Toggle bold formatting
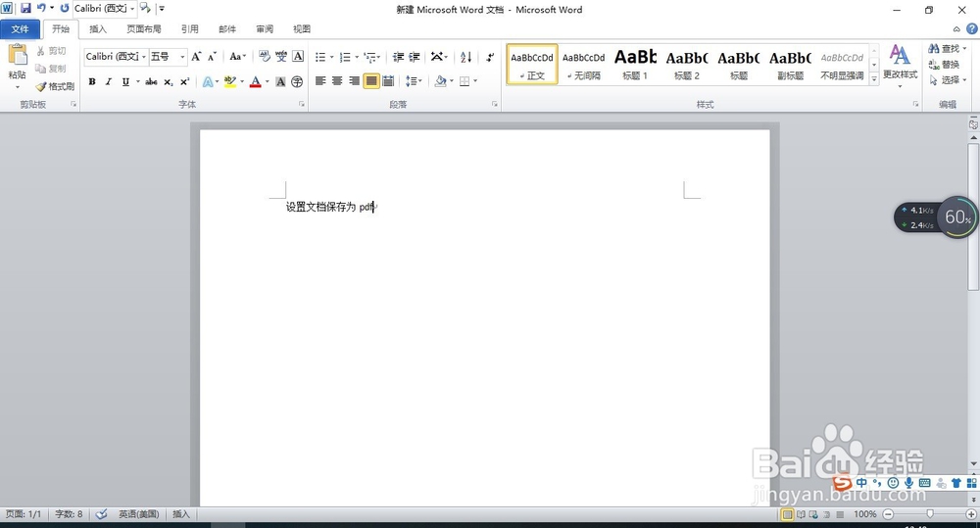The height and width of the screenshot is (528, 980). (x=92, y=82)
